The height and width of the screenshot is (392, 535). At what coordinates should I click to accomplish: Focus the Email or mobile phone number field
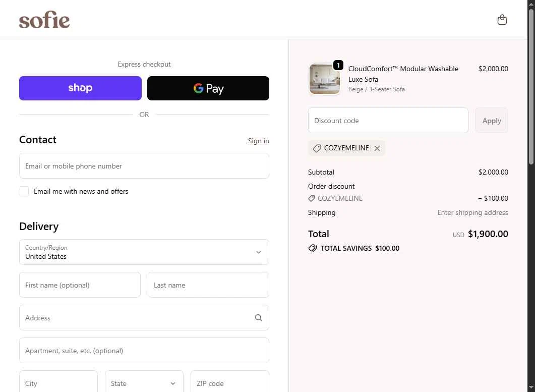tap(144, 165)
